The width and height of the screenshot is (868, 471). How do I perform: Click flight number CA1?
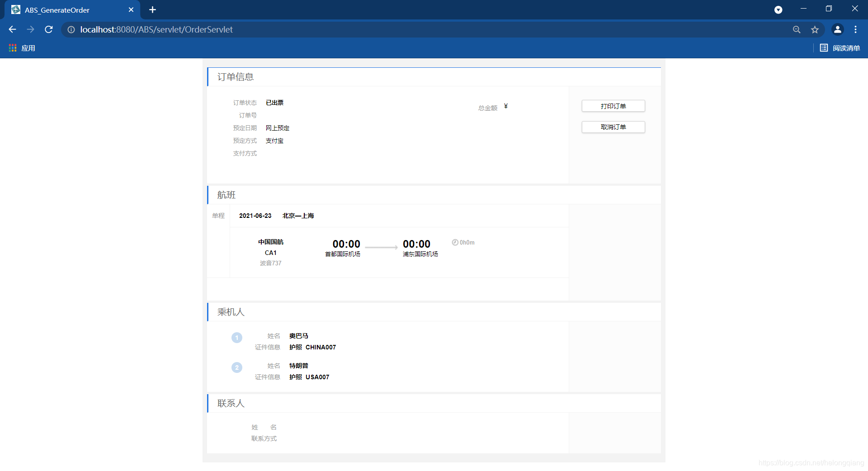tap(271, 253)
